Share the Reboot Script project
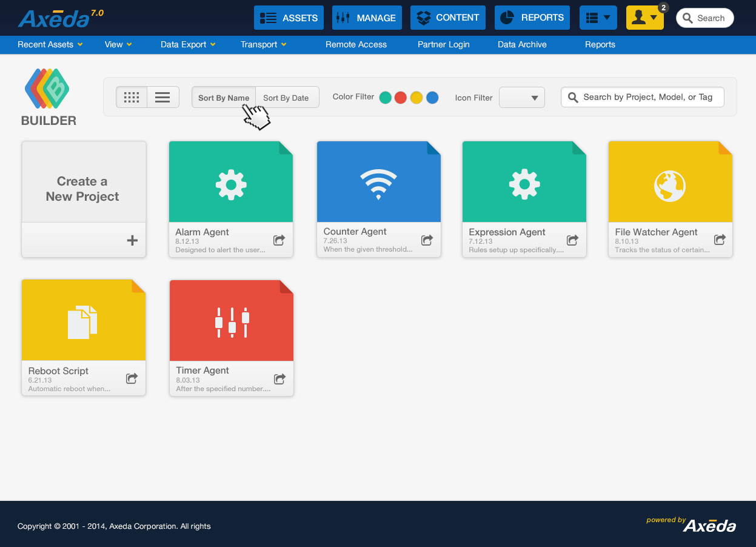 pyautogui.click(x=132, y=378)
